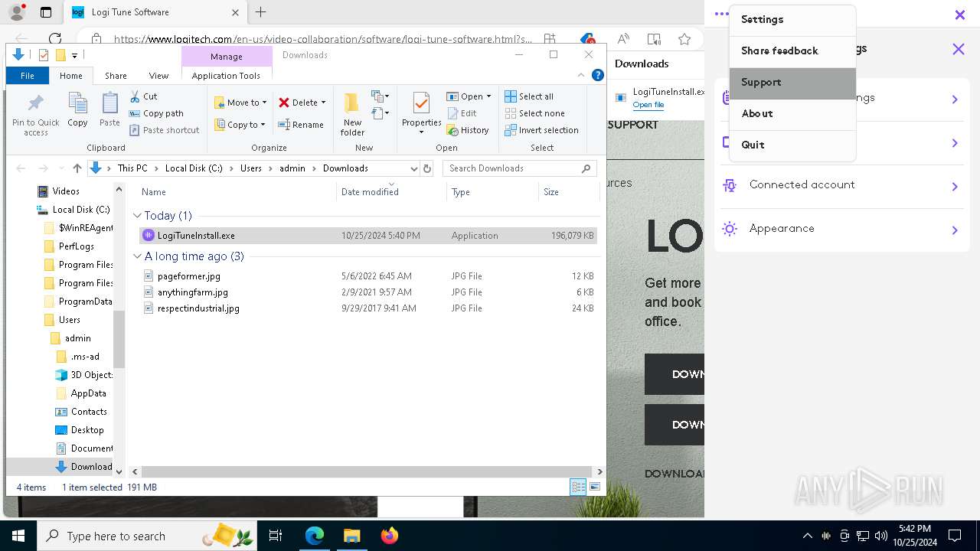This screenshot has width=980, height=551.
Task: Collapse the Today group
Action: tap(138, 216)
